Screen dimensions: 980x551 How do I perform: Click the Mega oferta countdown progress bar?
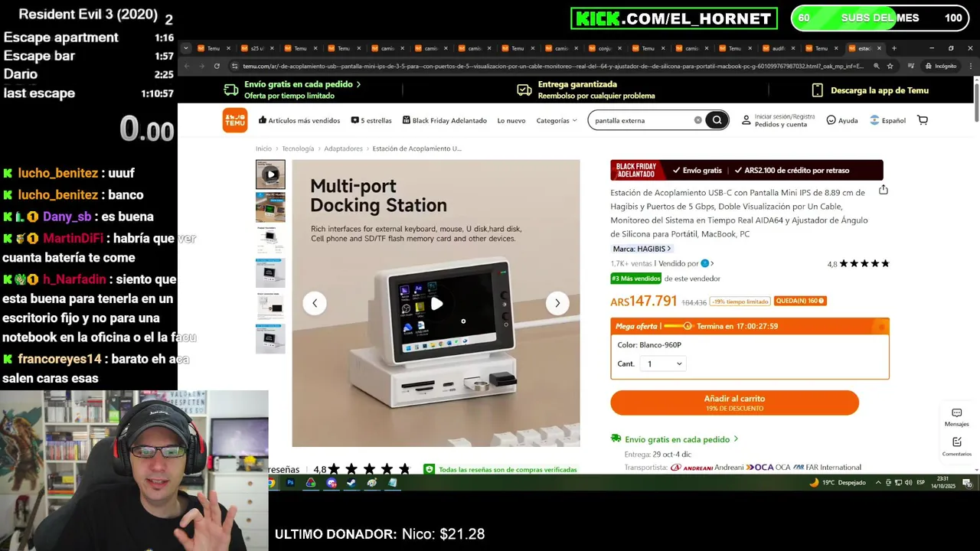(678, 326)
